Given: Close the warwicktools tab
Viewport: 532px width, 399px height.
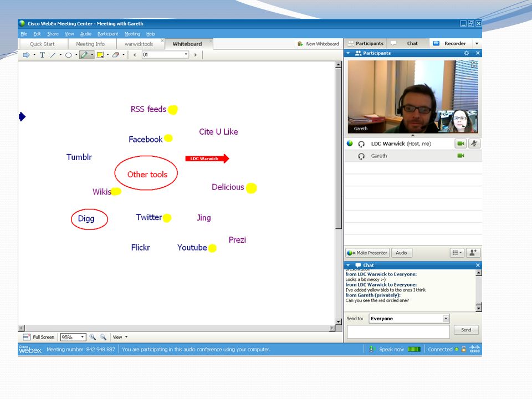Looking at the screenshot, I should tap(162, 40).
